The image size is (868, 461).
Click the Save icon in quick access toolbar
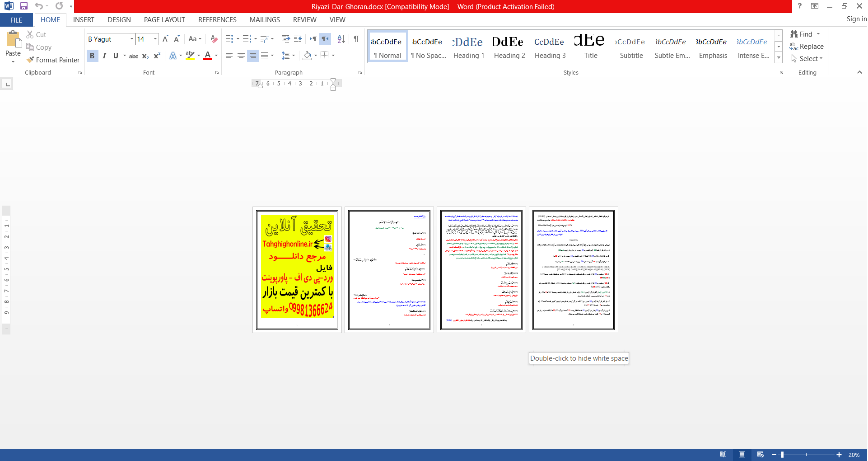[x=24, y=6]
